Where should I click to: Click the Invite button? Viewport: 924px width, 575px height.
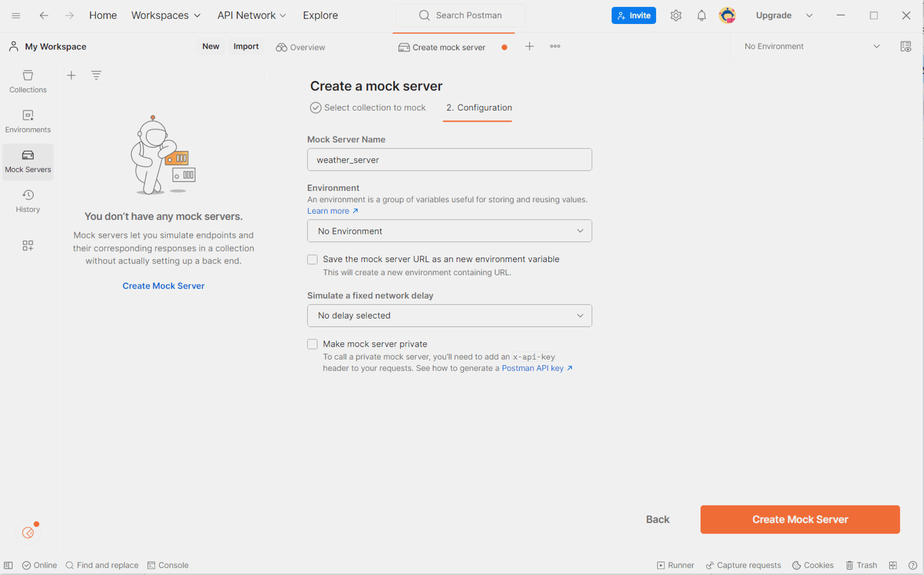[x=634, y=16]
